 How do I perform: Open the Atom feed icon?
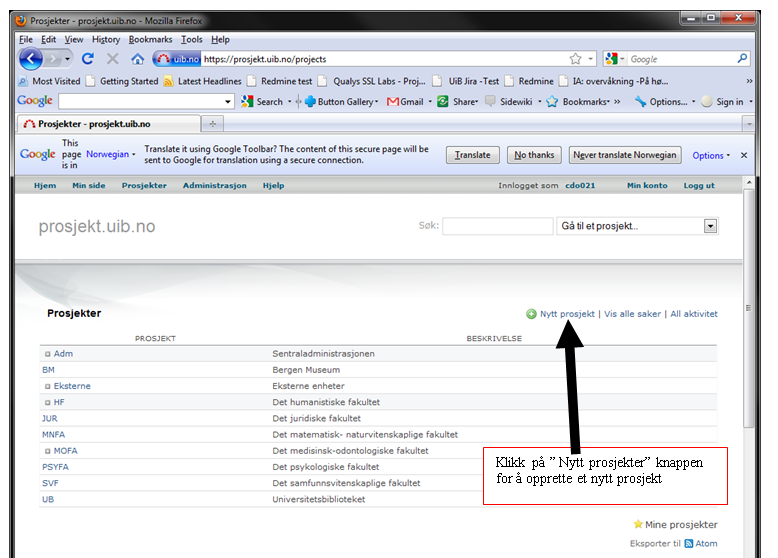(689, 544)
